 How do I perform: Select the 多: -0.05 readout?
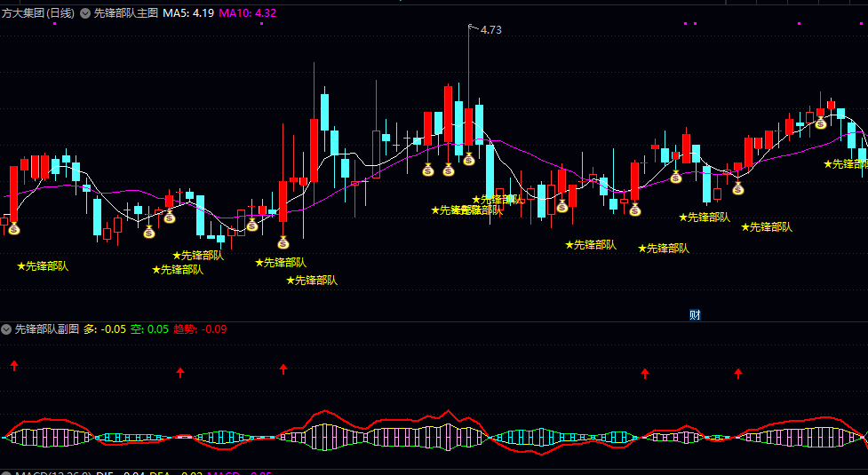pyautogui.click(x=105, y=329)
